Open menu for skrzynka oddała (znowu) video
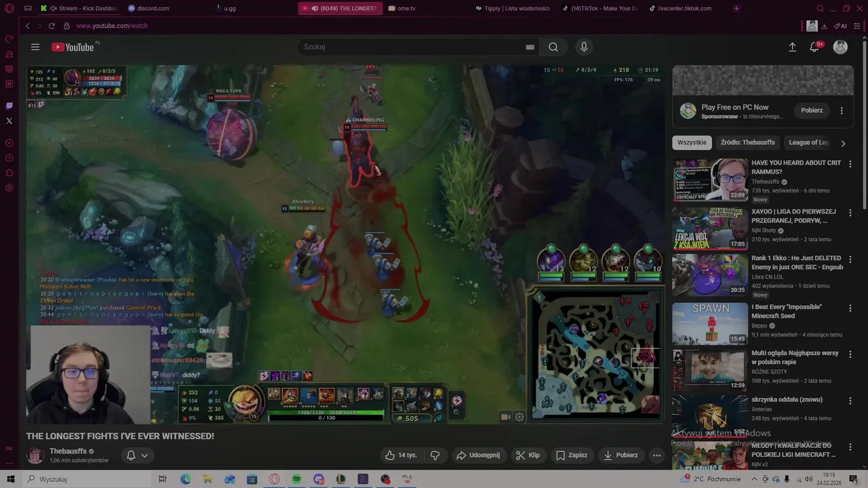Viewport: 868px width, 488px height. (x=850, y=401)
